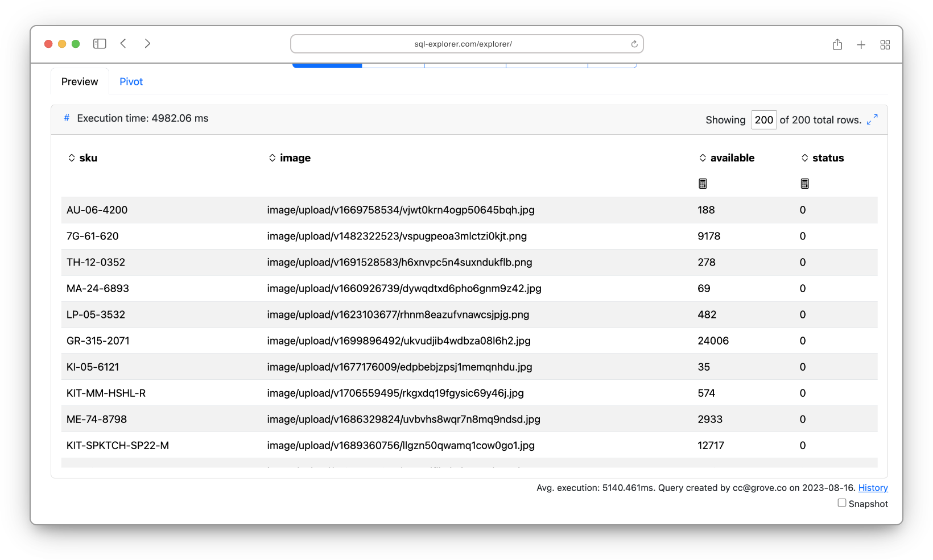933x560 pixels.
Task: Select the Preview tab
Action: [x=80, y=82]
